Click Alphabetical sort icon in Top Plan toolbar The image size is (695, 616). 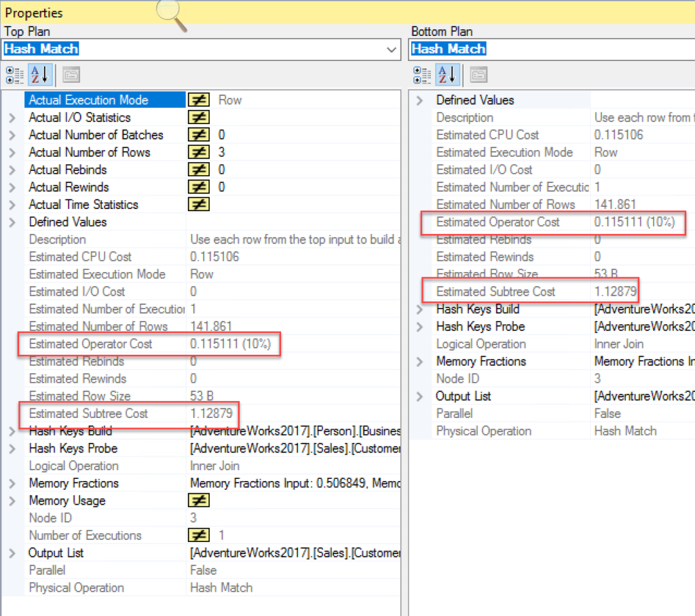pos(39,74)
